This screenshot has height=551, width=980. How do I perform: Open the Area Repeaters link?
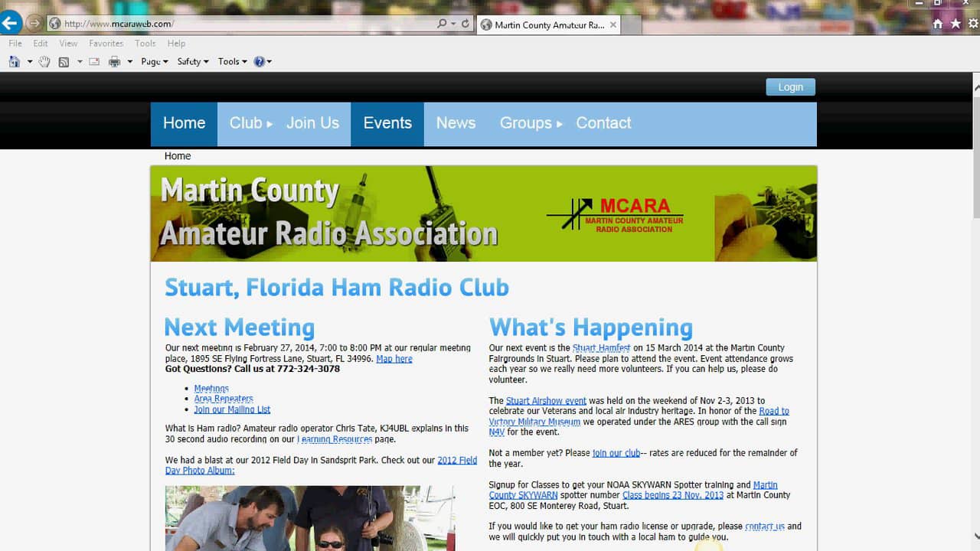[224, 399]
